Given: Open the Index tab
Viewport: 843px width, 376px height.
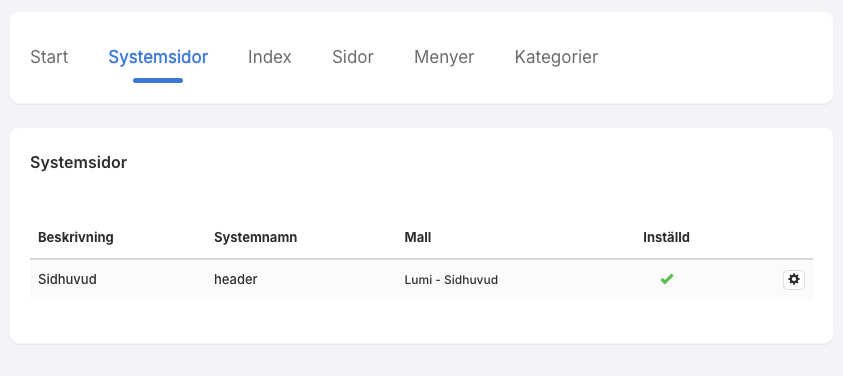Looking at the screenshot, I should click(x=269, y=57).
